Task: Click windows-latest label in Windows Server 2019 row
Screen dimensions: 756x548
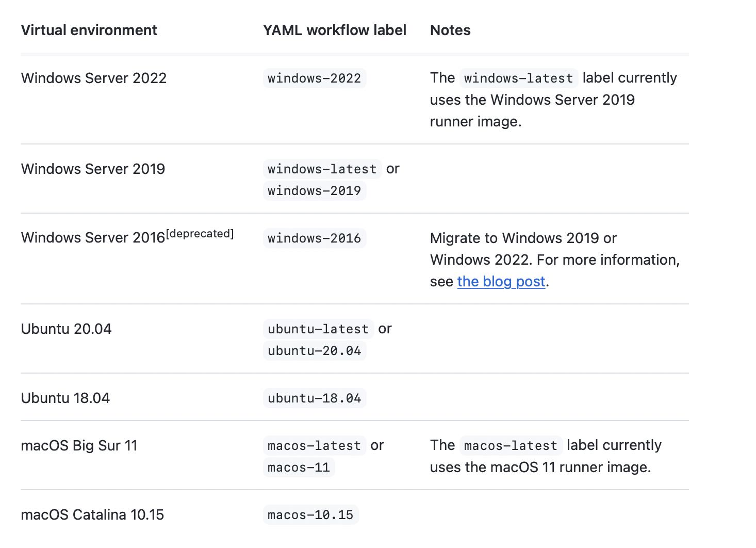Action: click(x=322, y=169)
